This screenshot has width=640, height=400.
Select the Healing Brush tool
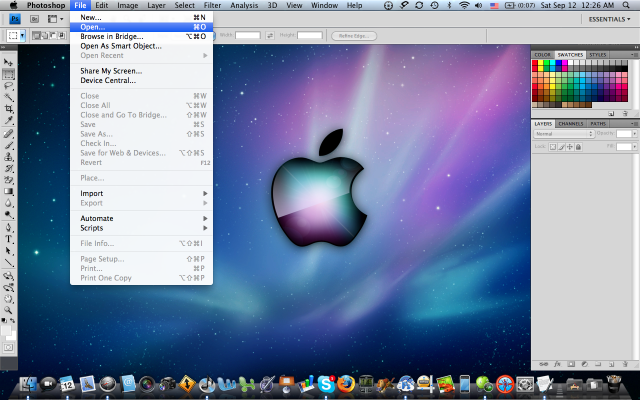8,133
